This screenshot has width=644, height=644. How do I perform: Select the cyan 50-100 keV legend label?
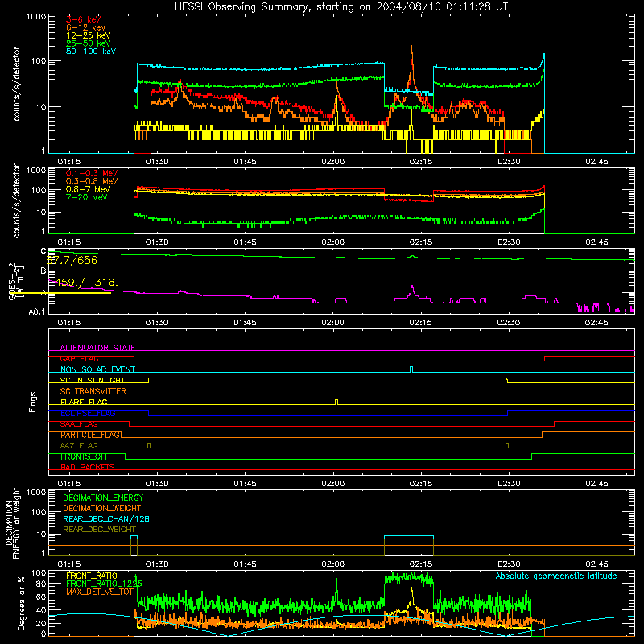click(x=91, y=52)
